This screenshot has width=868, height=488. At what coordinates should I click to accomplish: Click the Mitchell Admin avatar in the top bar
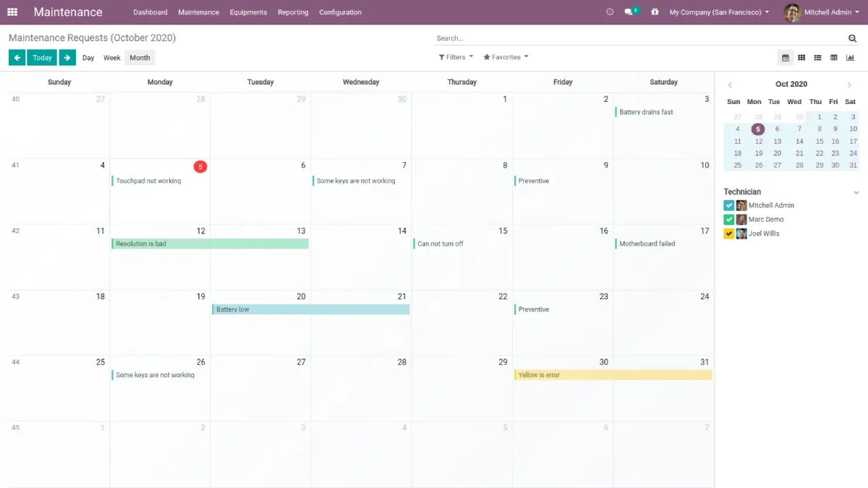[792, 12]
